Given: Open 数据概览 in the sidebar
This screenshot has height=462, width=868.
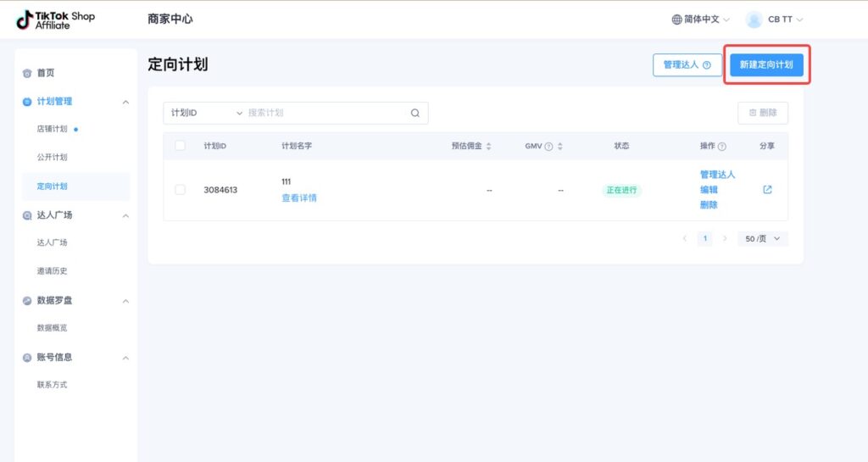Looking at the screenshot, I should (x=52, y=328).
